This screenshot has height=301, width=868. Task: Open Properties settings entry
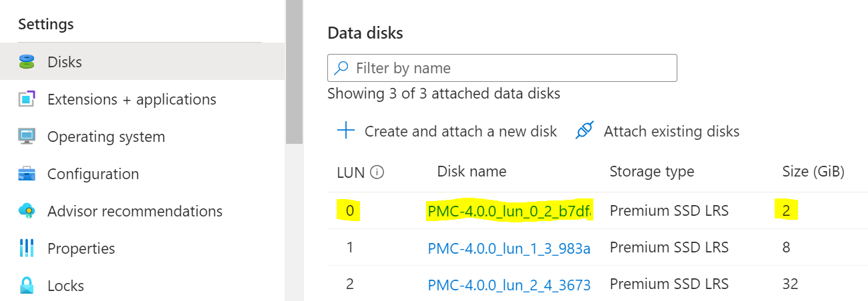(x=81, y=248)
